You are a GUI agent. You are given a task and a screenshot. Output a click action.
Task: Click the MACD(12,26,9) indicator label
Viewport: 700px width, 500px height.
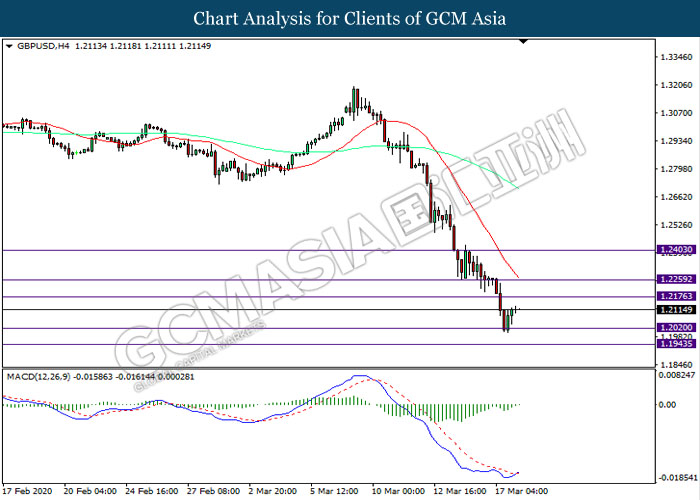pos(38,377)
